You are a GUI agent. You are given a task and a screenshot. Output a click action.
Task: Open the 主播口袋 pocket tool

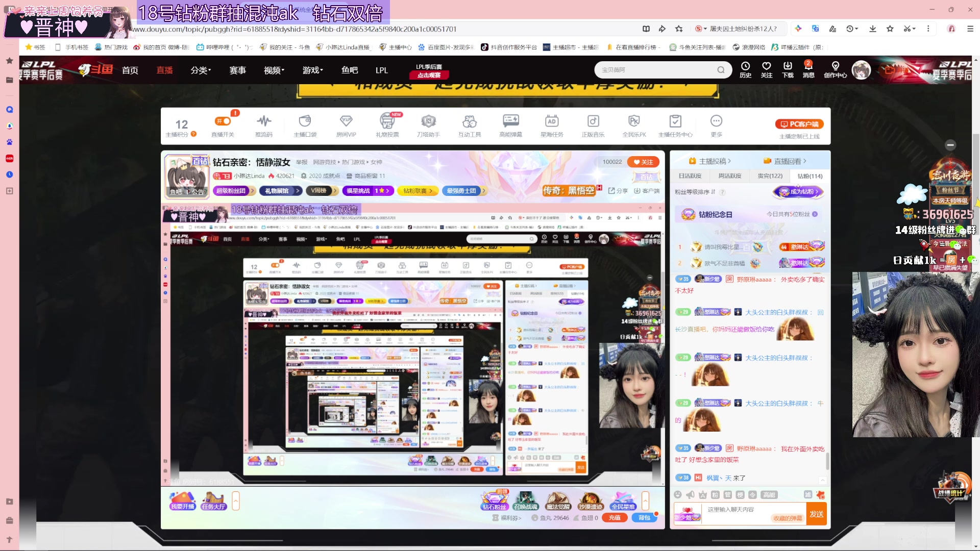tap(305, 126)
